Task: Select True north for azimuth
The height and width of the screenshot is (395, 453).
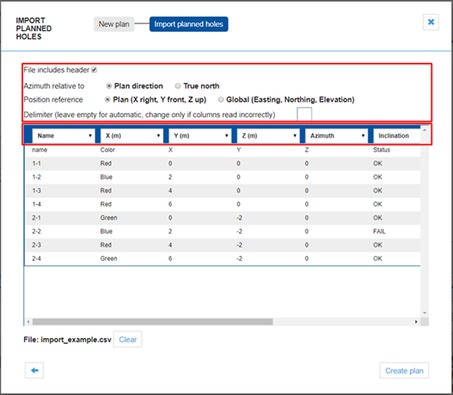Action: pyautogui.click(x=178, y=86)
